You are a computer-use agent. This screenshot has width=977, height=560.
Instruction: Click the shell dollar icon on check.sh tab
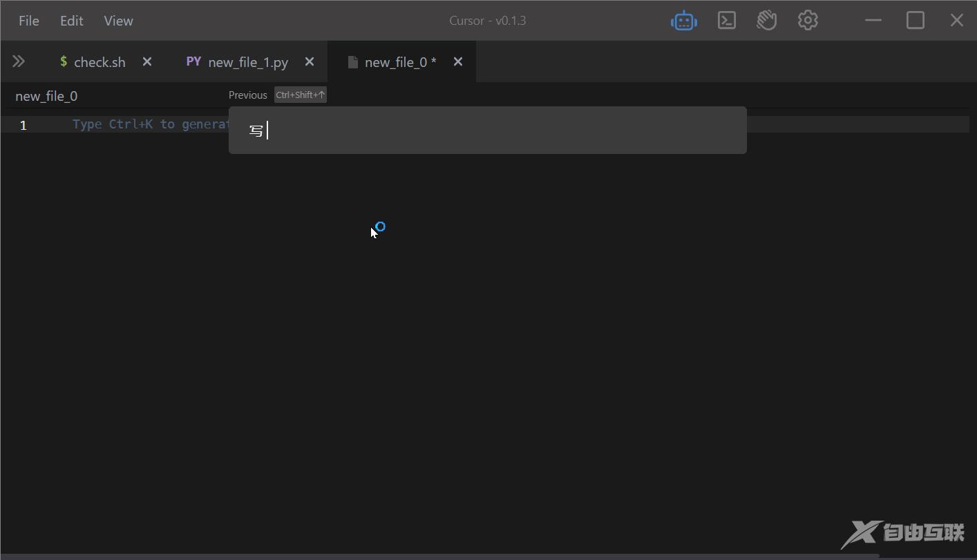(x=64, y=61)
